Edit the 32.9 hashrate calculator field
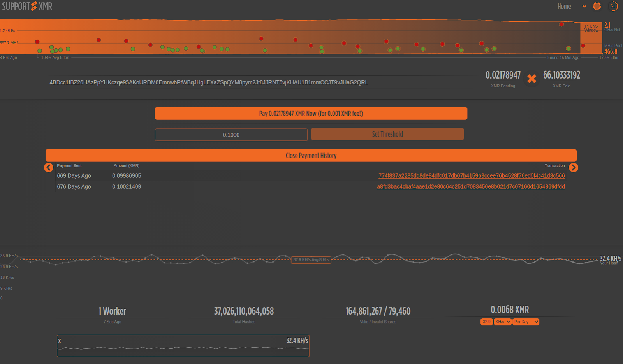 click(x=487, y=322)
